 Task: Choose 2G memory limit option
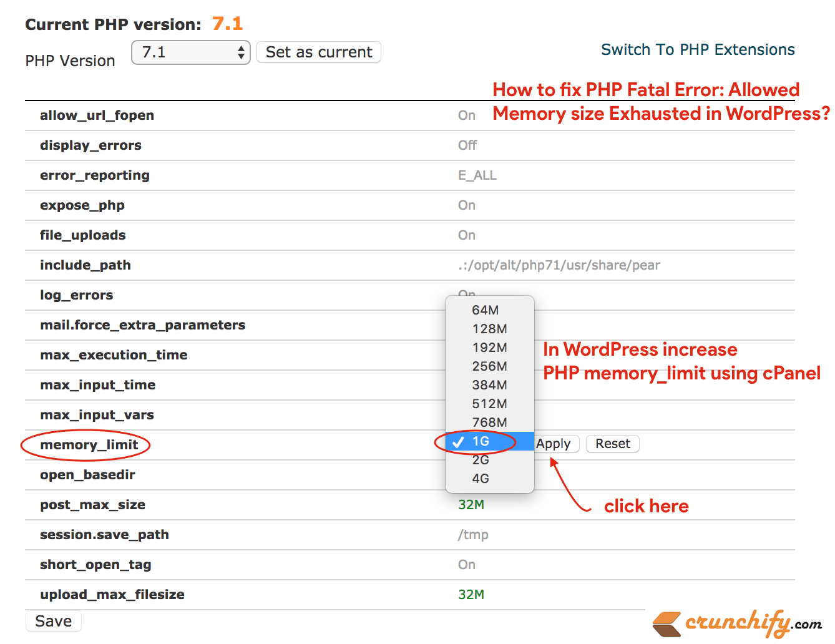(490, 460)
